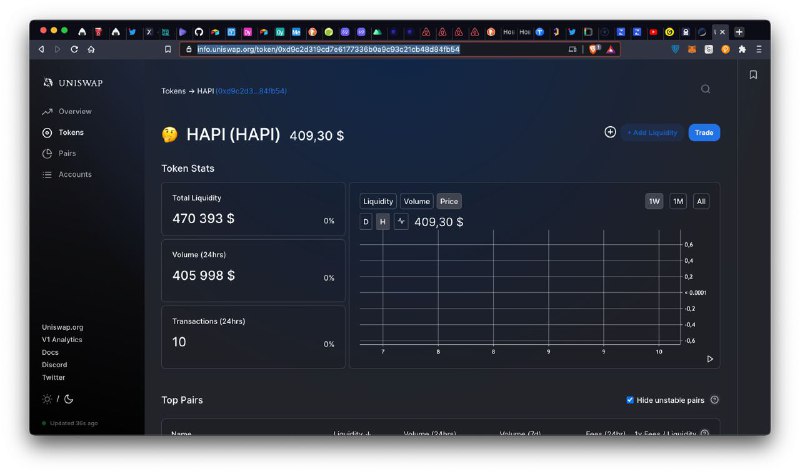
Task: Open the search magnifier icon
Action: (705, 89)
